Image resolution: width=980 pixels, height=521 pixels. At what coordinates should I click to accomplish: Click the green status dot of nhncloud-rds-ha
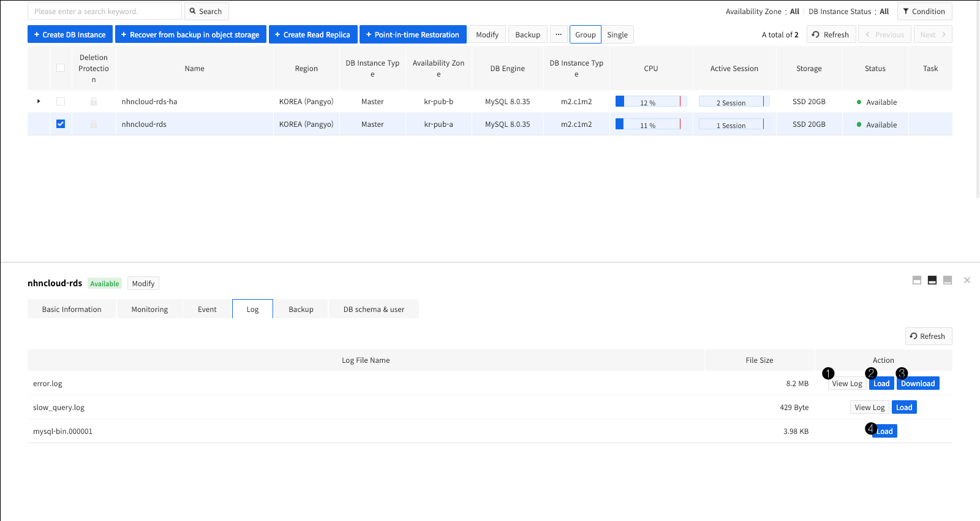coord(859,102)
